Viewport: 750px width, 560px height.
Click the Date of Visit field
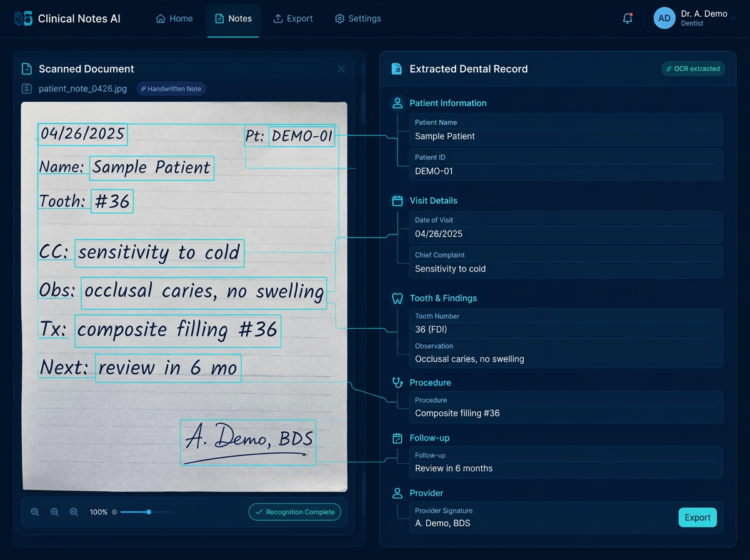pyautogui.click(x=566, y=227)
